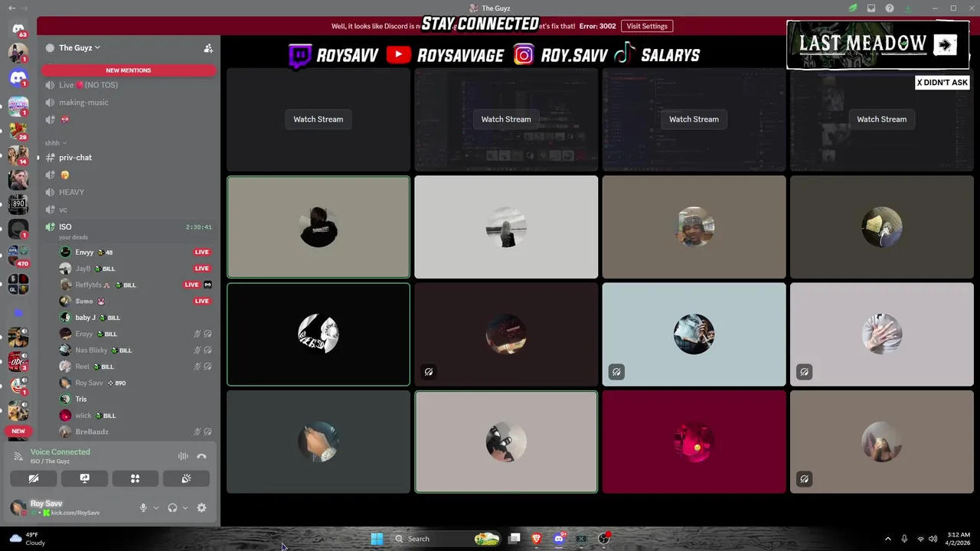Share your screen icon button

[85, 478]
